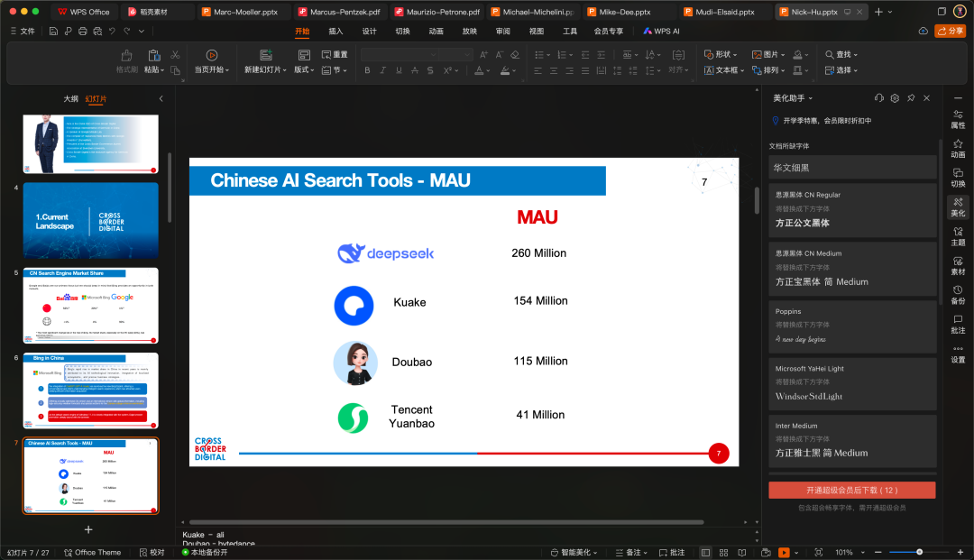The height and width of the screenshot is (560, 974).
Task: Open Theme (主题) in right sidebar
Action: [958, 236]
